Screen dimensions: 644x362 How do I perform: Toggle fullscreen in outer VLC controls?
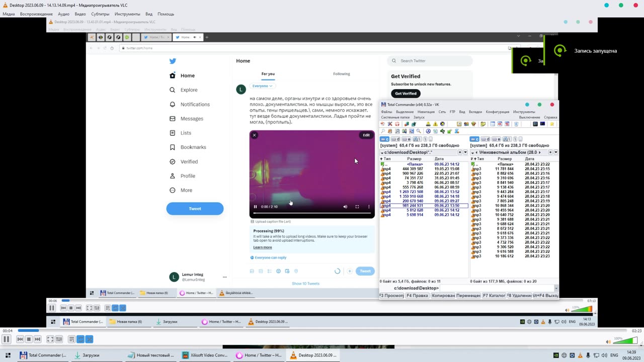point(50,339)
